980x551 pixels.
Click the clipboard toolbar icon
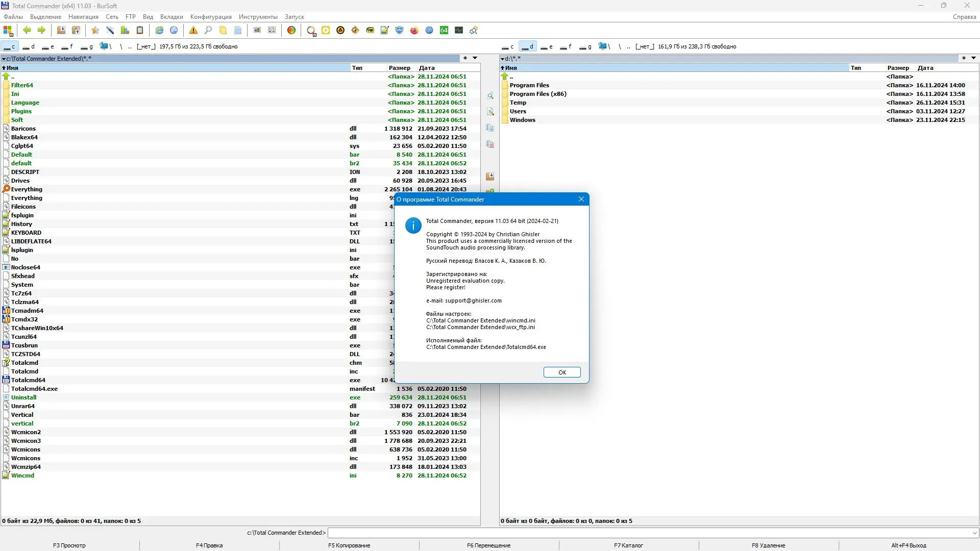point(140,30)
